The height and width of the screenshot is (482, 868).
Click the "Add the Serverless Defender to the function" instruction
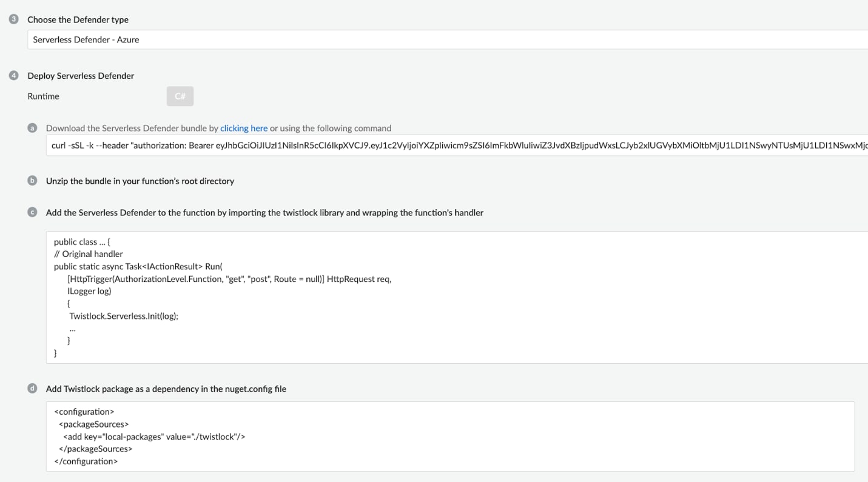pos(264,212)
